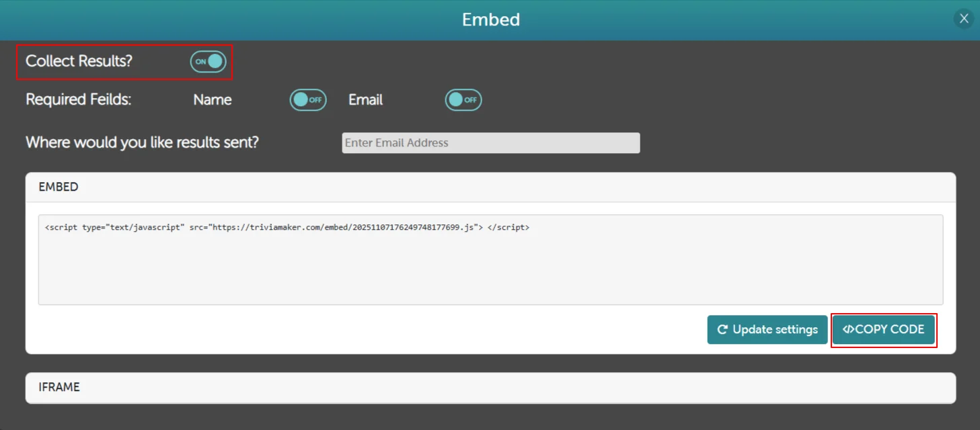Click the thumb knob of Collect Results toggle
This screenshot has width=980, height=430.
point(215,61)
